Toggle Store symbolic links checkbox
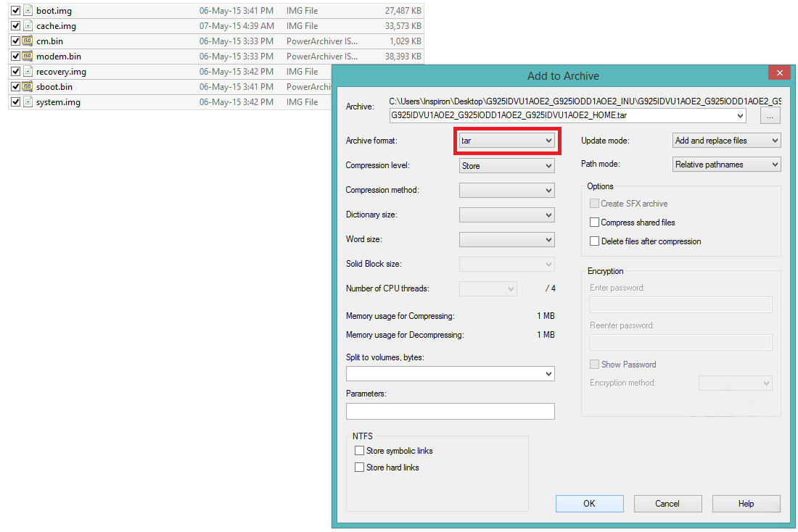 [x=359, y=451]
